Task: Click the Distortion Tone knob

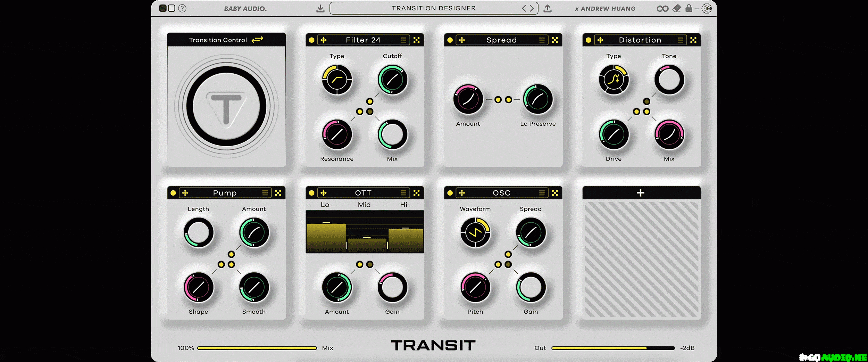Action: (669, 80)
